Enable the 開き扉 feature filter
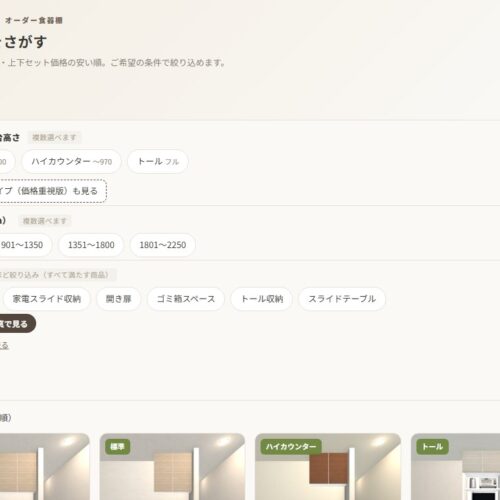The height and width of the screenshot is (500, 500). 118,299
